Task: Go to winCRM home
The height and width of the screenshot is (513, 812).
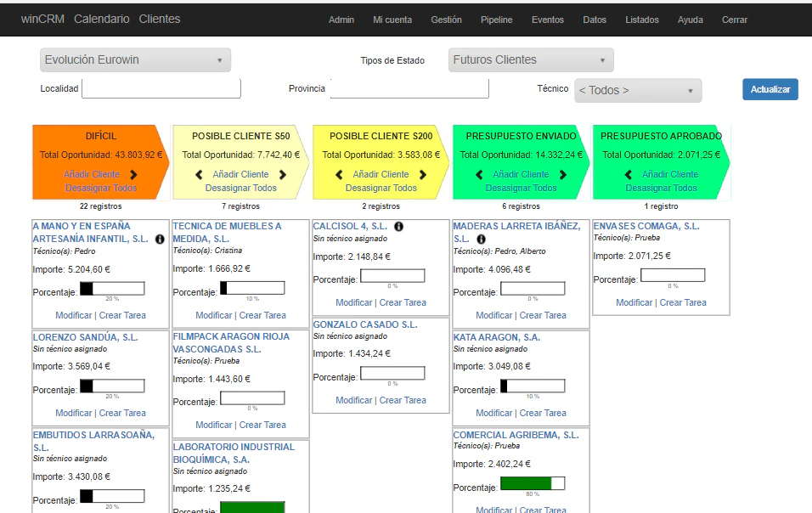Action: tap(42, 20)
